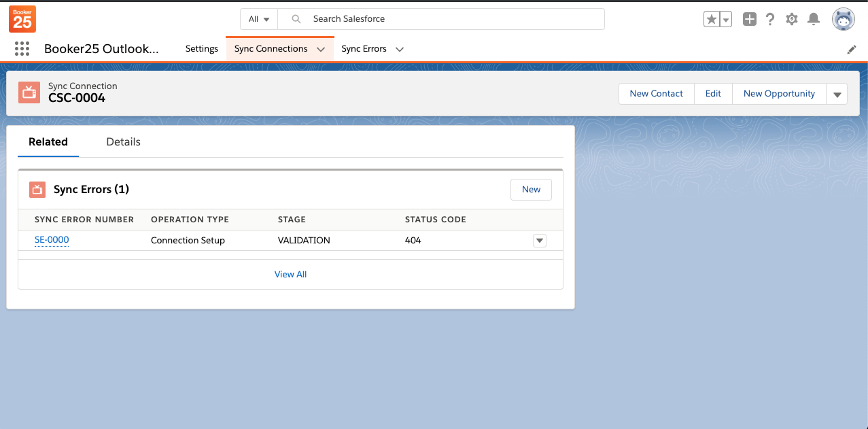Expand the favorites list dropdown arrow
Image resolution: width=868 pixels, height=429 pixels.
726,20
